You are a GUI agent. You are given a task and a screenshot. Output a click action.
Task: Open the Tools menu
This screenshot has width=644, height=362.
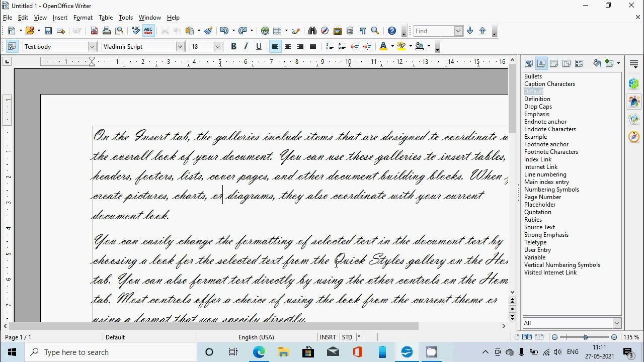pyautogui.click(x=126, y=18)
